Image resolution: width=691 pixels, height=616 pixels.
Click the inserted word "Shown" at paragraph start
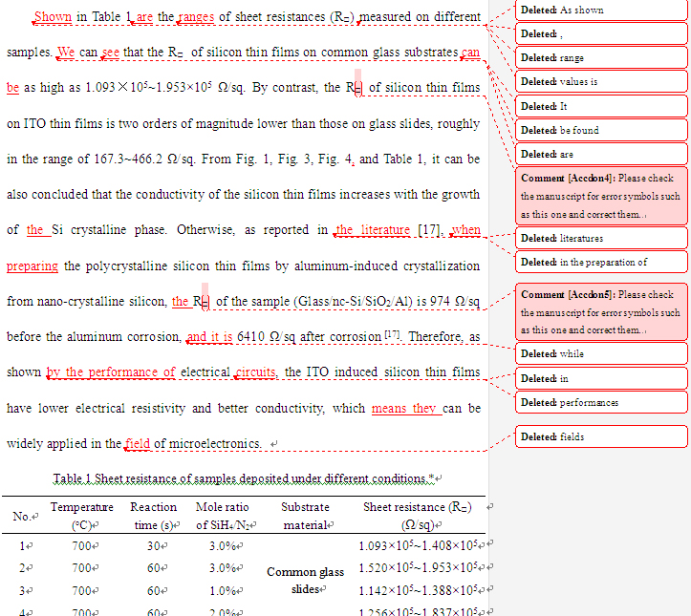pos(53,16)
